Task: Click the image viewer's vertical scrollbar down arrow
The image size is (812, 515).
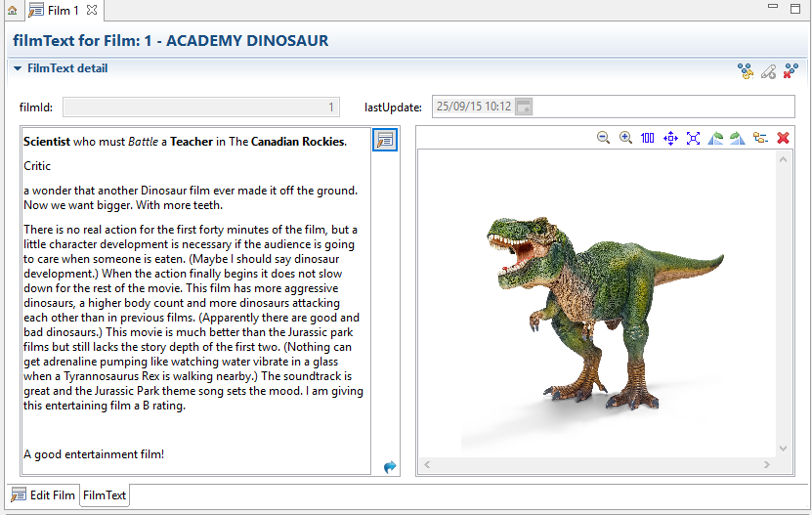Action: 783,449
